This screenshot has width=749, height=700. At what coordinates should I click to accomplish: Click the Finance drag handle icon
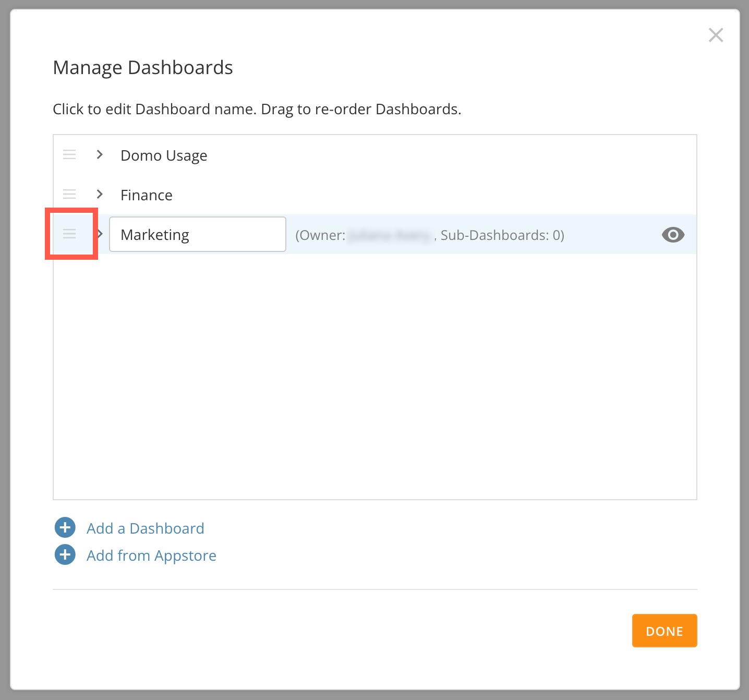click(x=69, y=194)
